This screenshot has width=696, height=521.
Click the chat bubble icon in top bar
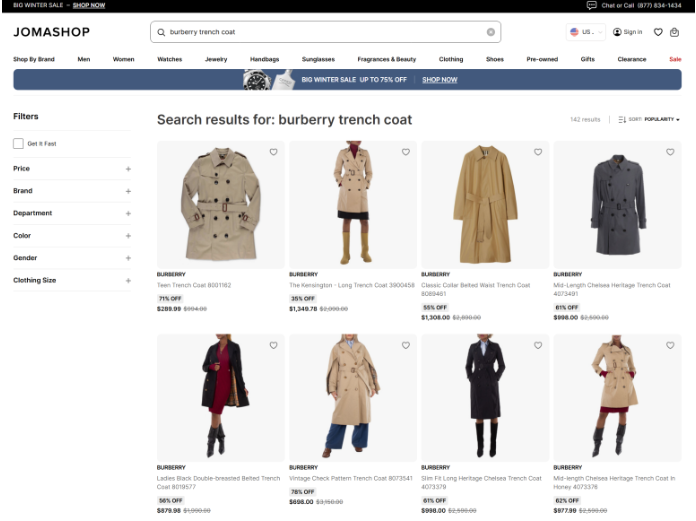tap(591, 5)
